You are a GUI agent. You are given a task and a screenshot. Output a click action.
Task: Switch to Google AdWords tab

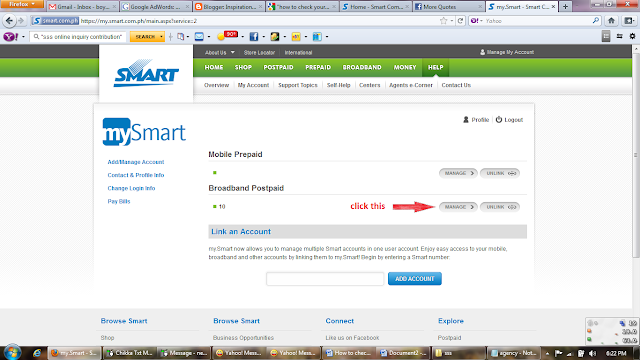coord(155,7)
